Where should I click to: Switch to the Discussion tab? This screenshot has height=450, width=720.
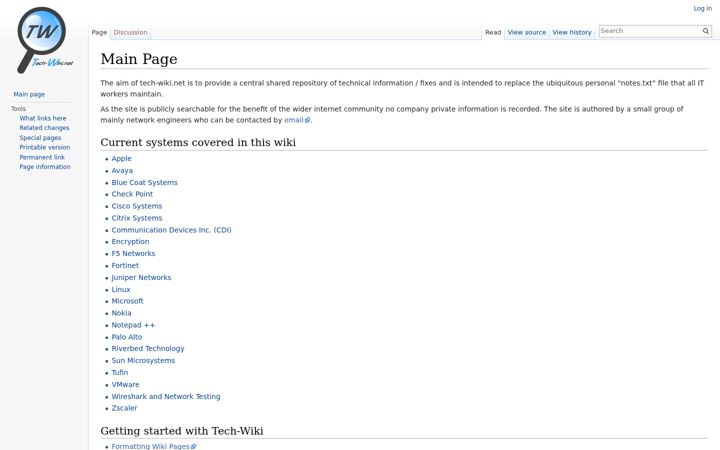tap(130, 33)
